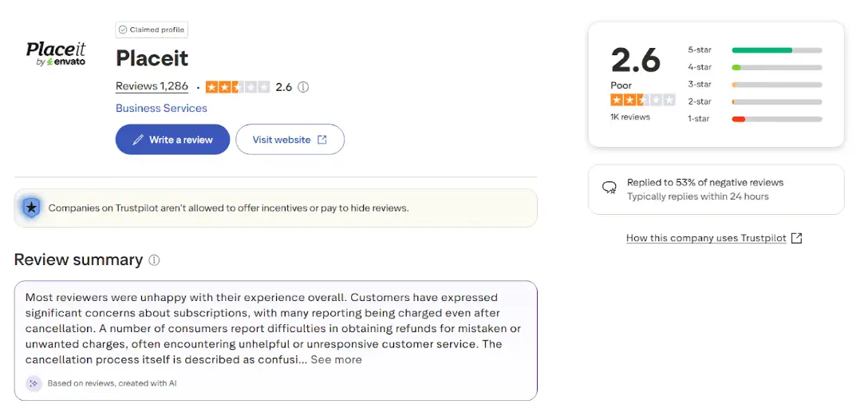Screen dimensions: 868x412
Task: Select the 3-star rating row
Action: (754, 85)
